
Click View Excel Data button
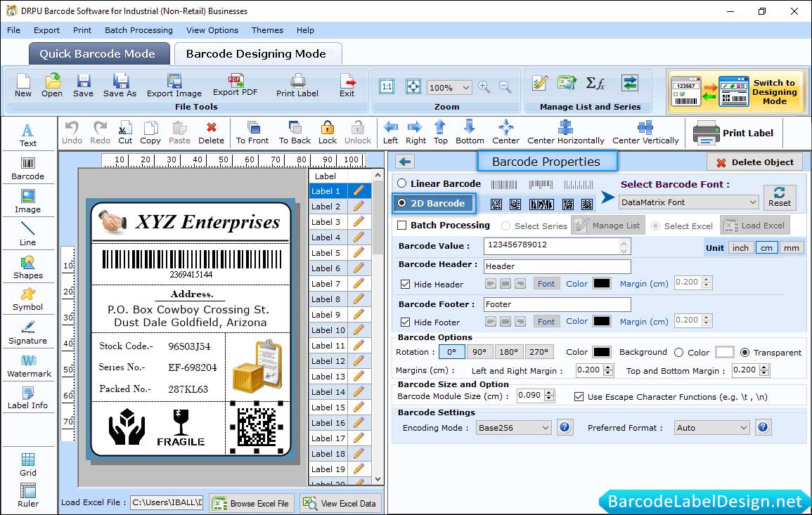point(341,503)
